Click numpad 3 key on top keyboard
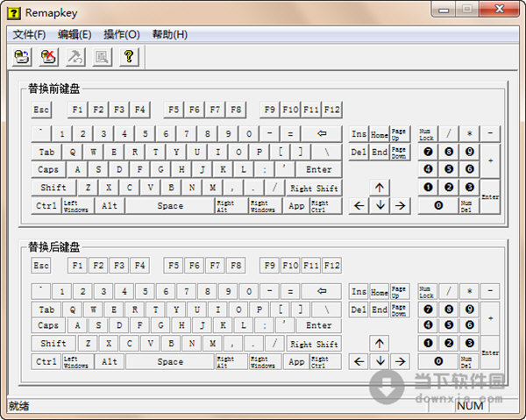This screenshot has height=420, width=526. coord(470,187)
